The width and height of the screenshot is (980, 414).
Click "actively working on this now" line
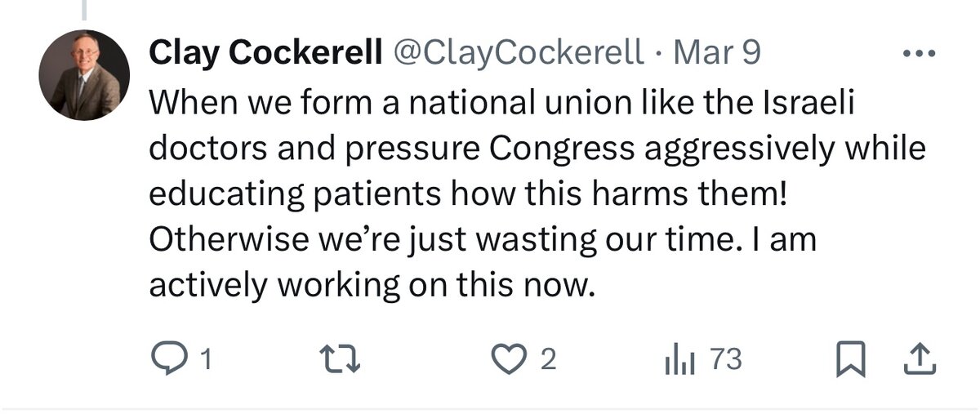[x=367, y=286]
